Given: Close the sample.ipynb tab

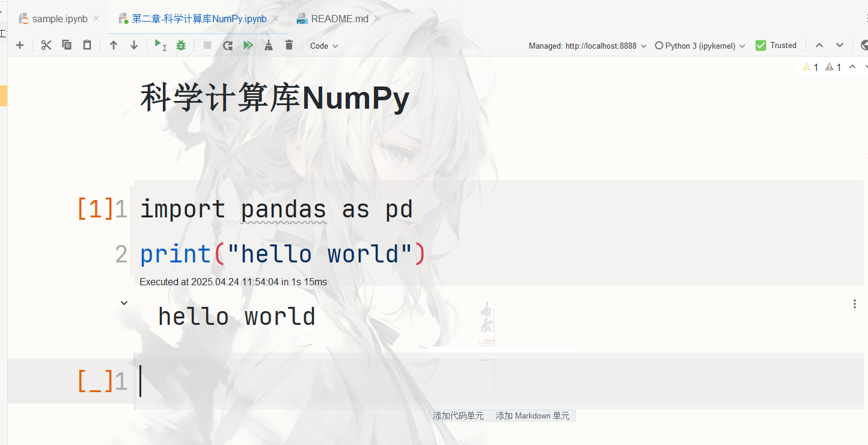Looking at the screenshot, I should [96, 19].
